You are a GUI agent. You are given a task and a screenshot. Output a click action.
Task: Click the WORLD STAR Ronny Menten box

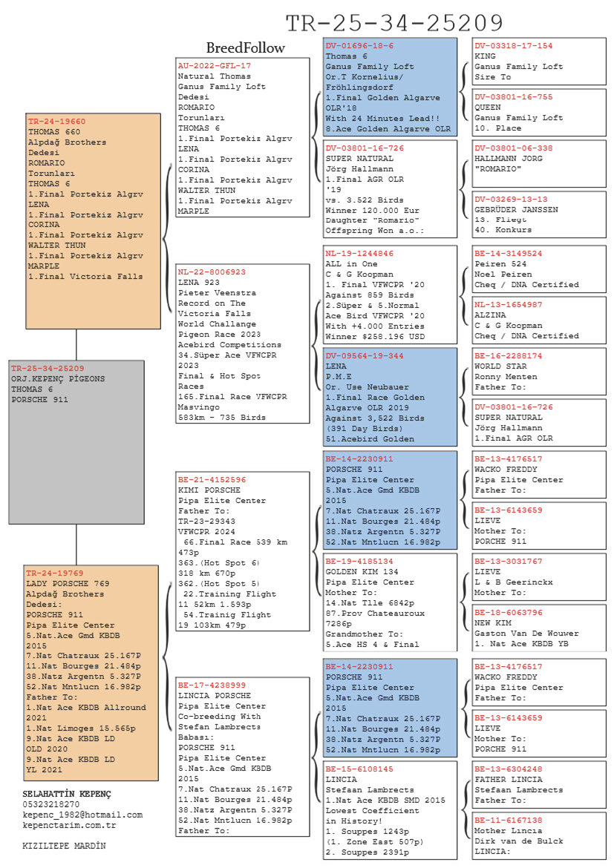tap(539, 371)
